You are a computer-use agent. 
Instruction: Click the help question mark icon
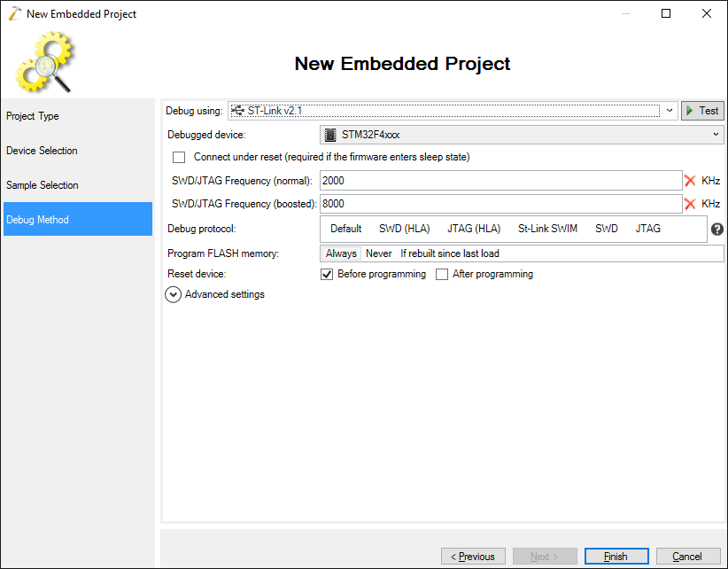716,229
